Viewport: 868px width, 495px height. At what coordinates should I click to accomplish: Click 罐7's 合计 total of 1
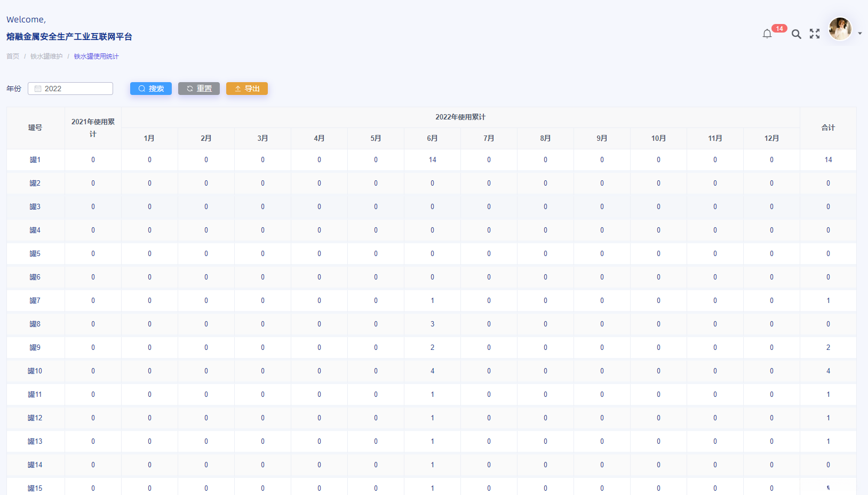(x=829, y=301)
